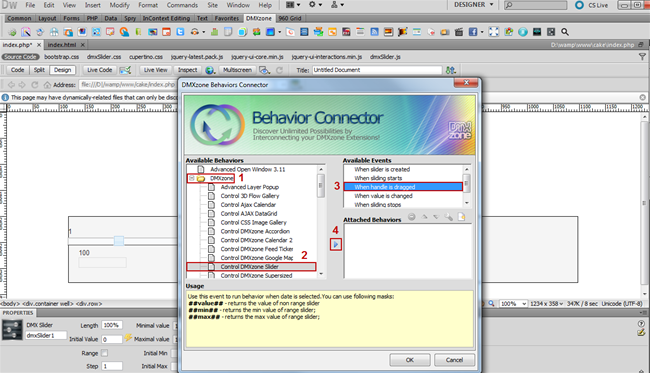The width and height of the screenshot is (650, 373).
Task: Click the Facebook icon in DMXzone toolbar
Action: tap(473, 32)
